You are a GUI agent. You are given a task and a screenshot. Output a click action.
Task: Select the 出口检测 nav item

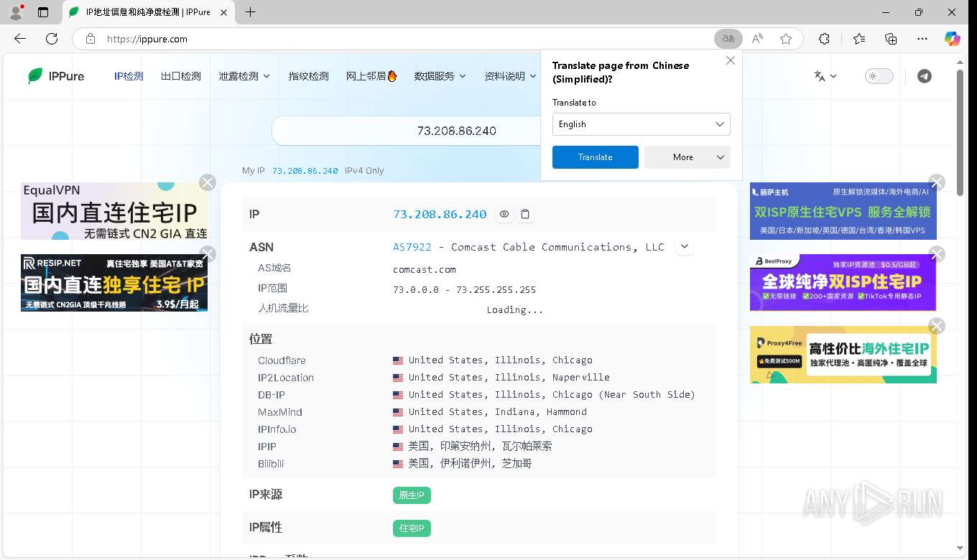click(181, 76)
